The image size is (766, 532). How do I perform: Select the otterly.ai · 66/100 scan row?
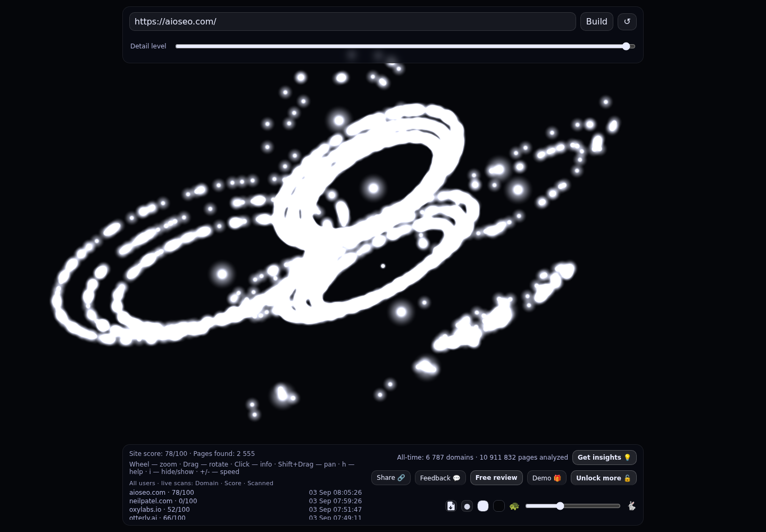coord(245,518)
